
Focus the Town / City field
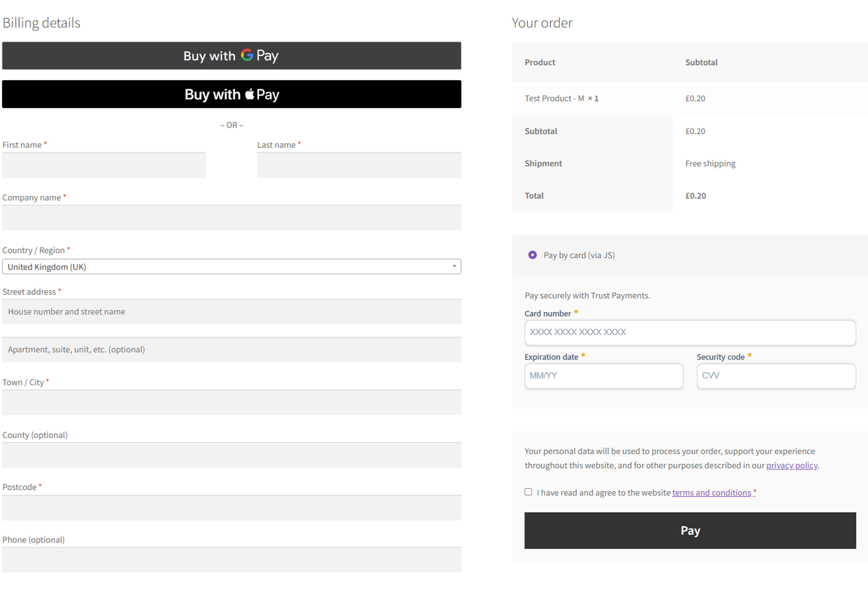click(232, 402)
